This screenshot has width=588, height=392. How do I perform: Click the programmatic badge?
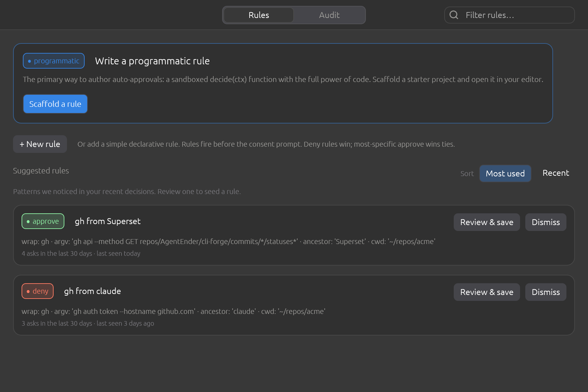pyautogui.click(x=54, y=61)
